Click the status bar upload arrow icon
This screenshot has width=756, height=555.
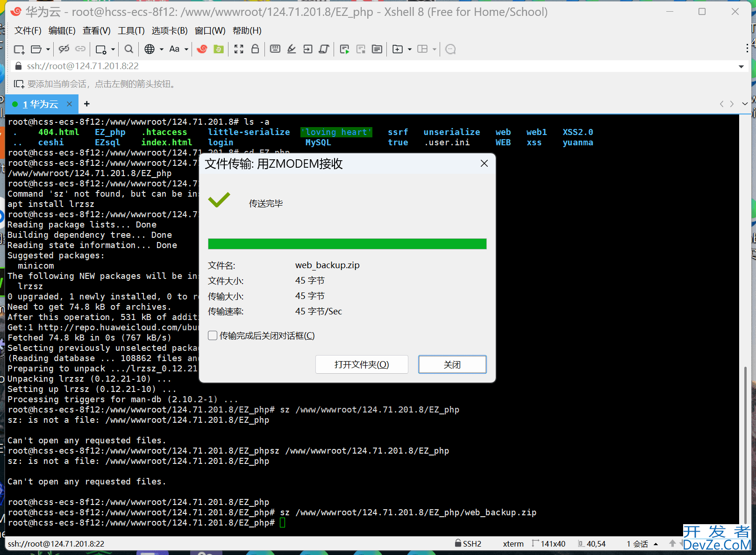[672, 543]
